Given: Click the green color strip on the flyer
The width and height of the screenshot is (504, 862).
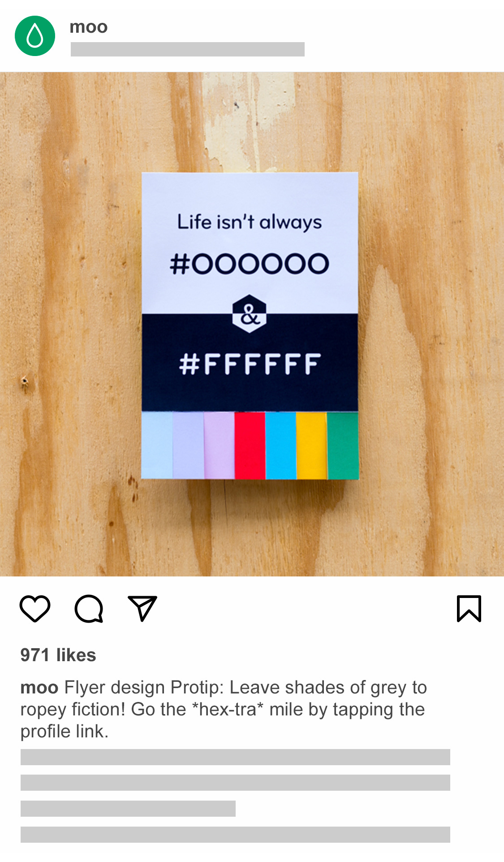Looking at the screenshot, I should pyautogui.click(x=343, y=446).
